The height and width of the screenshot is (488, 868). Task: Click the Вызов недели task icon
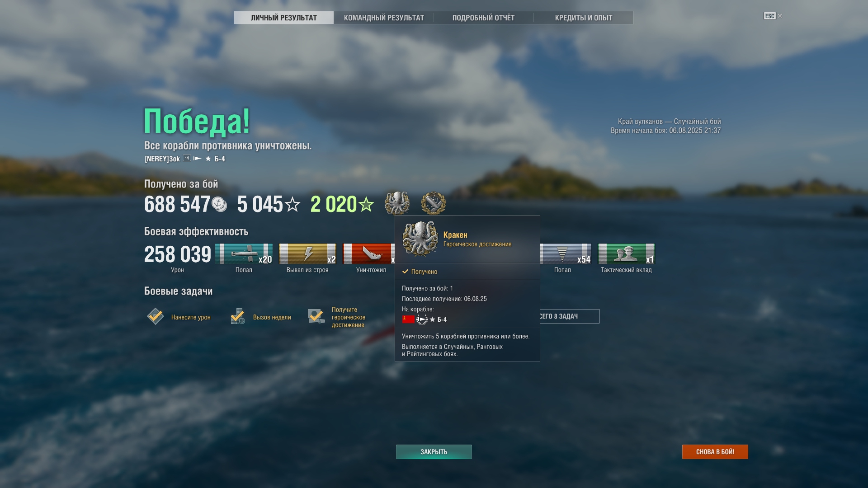click(238, 316)
